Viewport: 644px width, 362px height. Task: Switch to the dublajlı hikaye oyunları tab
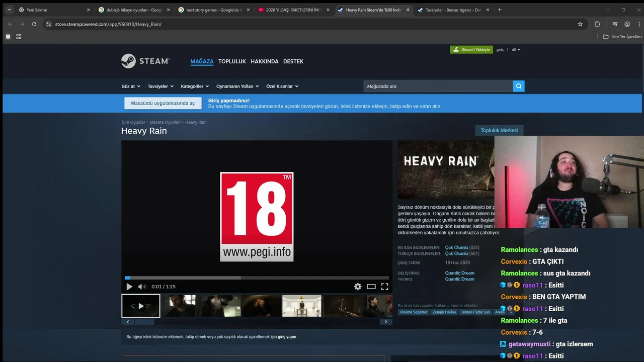click(134, 10)
